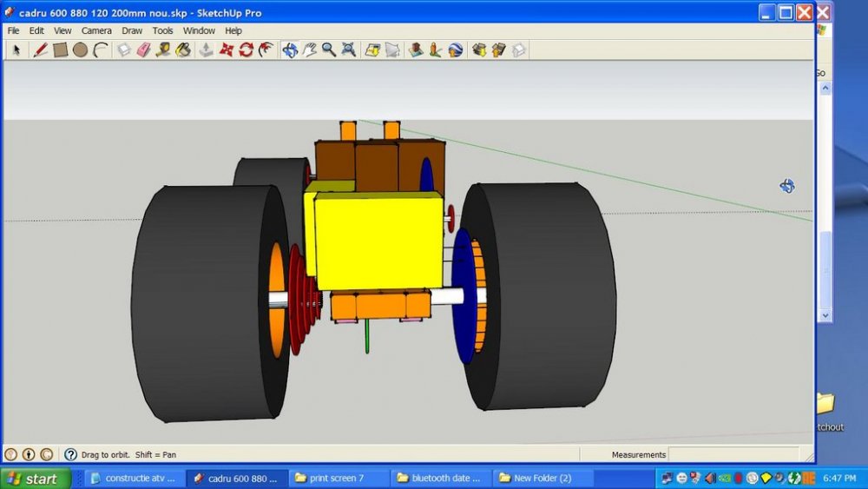Open "bluetooth date" taskbar folder
Screen dimensions: 868x489
click(440, 478)
